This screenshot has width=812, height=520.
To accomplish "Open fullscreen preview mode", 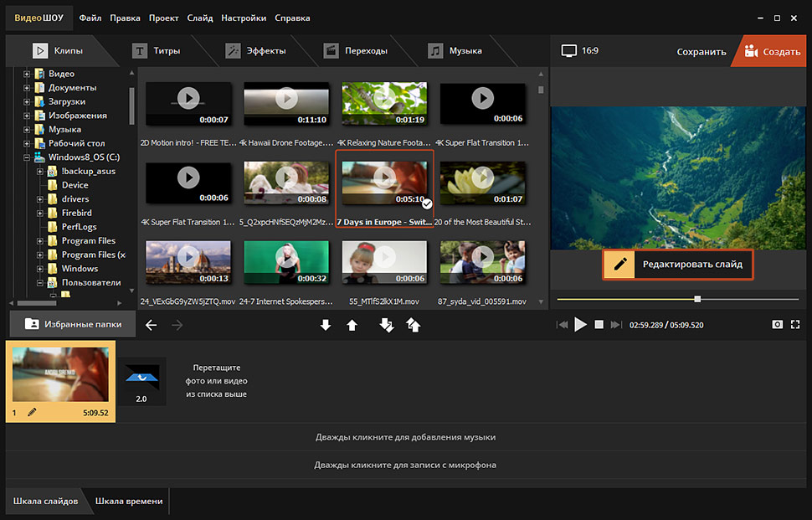I will (795, 325).
